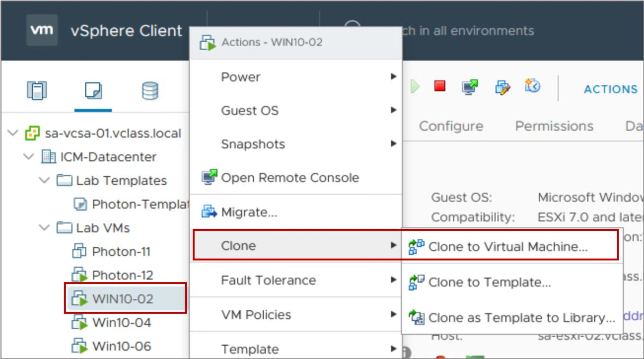This screenshot has width=644, height=359.
Task: Launch console via the monitor toolbar icon
Action: coord(470,87)
